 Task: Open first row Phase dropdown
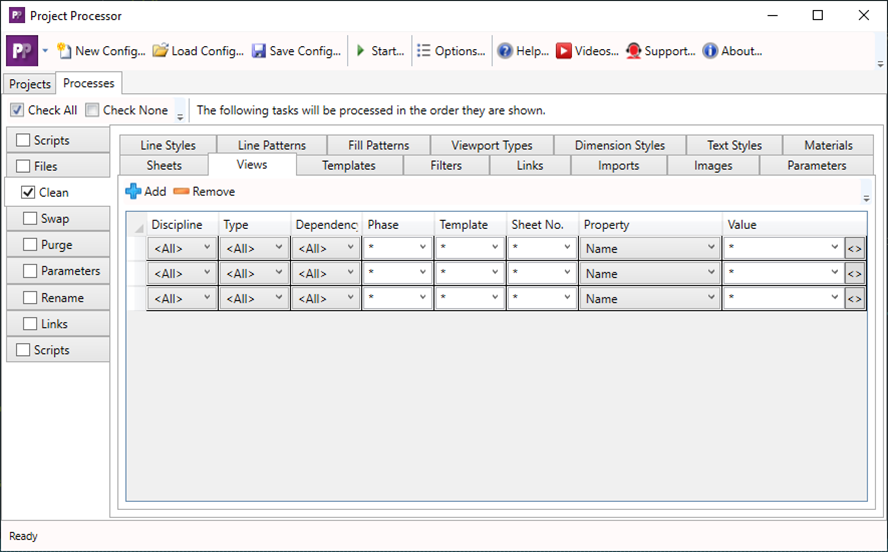398,249
